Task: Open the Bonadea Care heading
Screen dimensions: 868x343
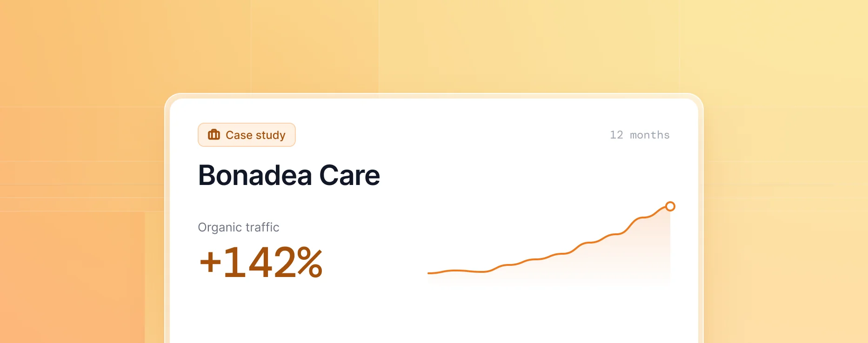Action: (289, 175)
